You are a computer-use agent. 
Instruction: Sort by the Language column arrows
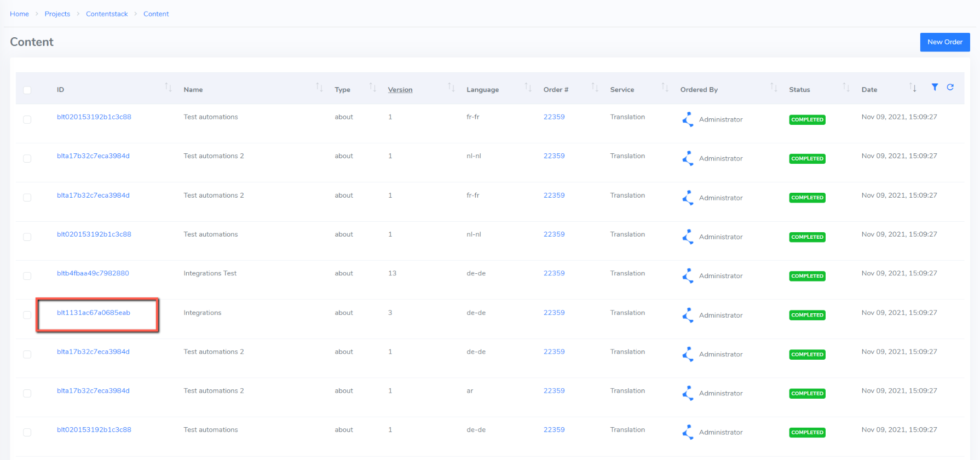[528, 87]
